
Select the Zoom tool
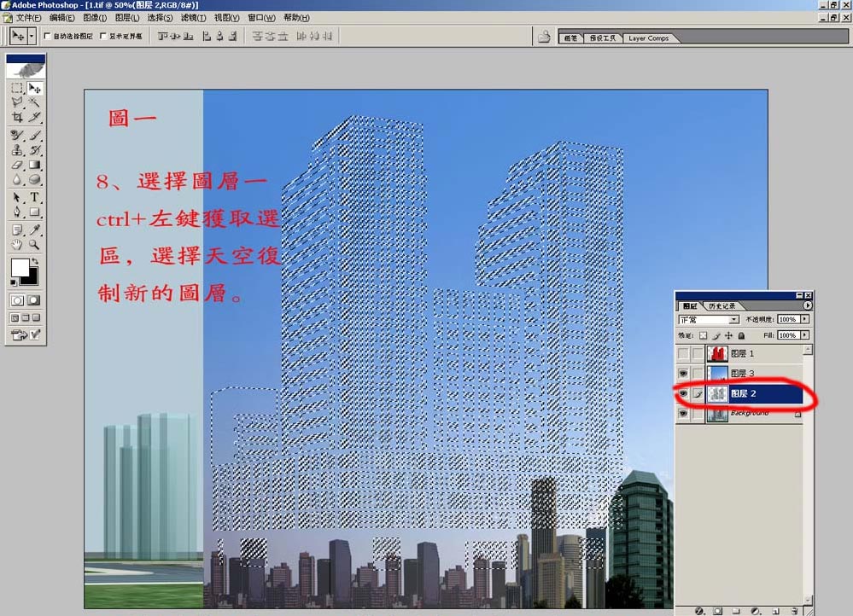[35, 245]
